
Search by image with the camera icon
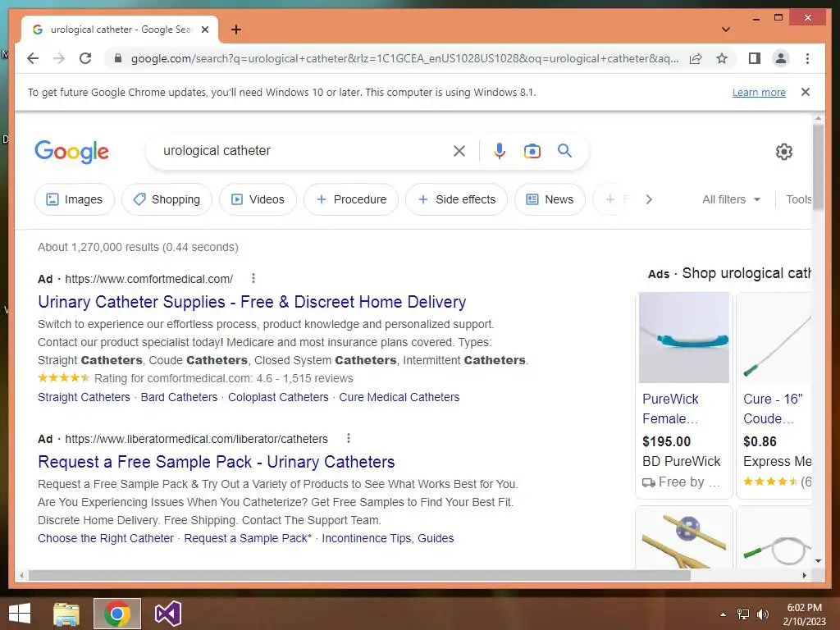pyautogui.click(x=532, y=151)
